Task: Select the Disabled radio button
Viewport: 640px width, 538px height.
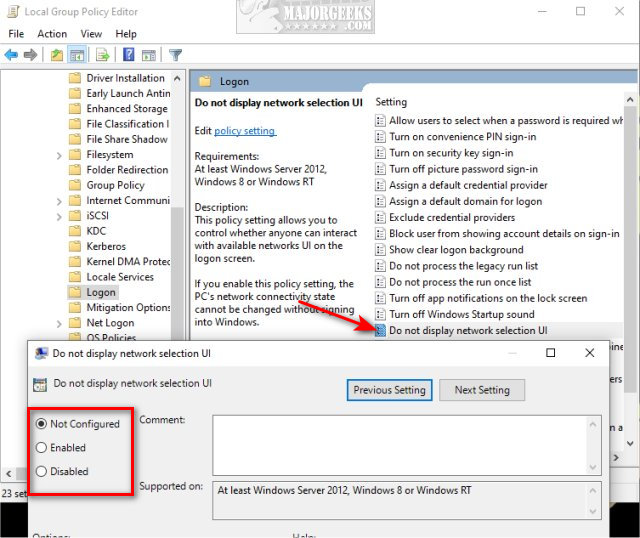Action: coord(41,471)
